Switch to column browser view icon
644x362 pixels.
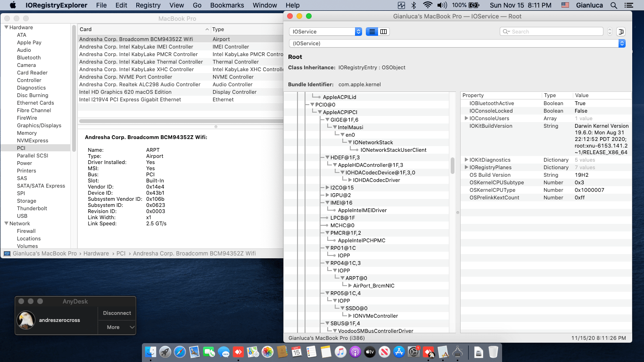point(384,32)
